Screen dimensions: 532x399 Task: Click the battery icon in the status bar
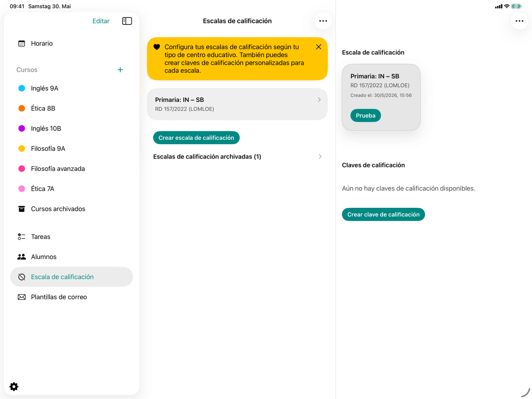click(x=516, y=6)
